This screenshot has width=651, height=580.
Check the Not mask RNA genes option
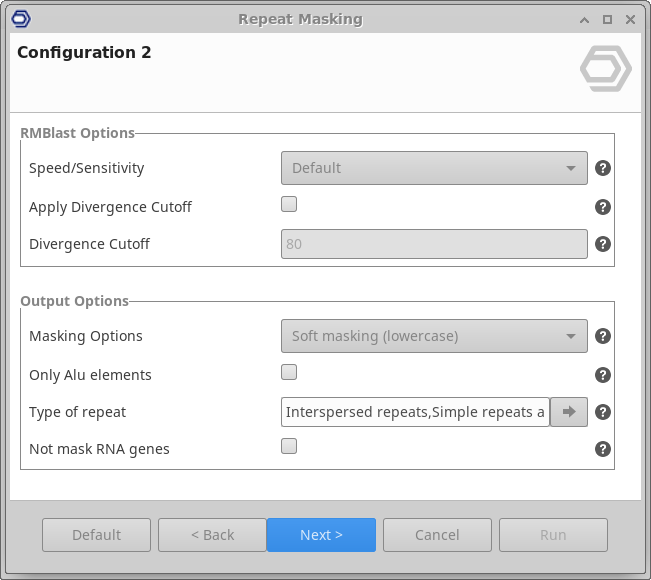pyautogui.click(x=289, y=447)
